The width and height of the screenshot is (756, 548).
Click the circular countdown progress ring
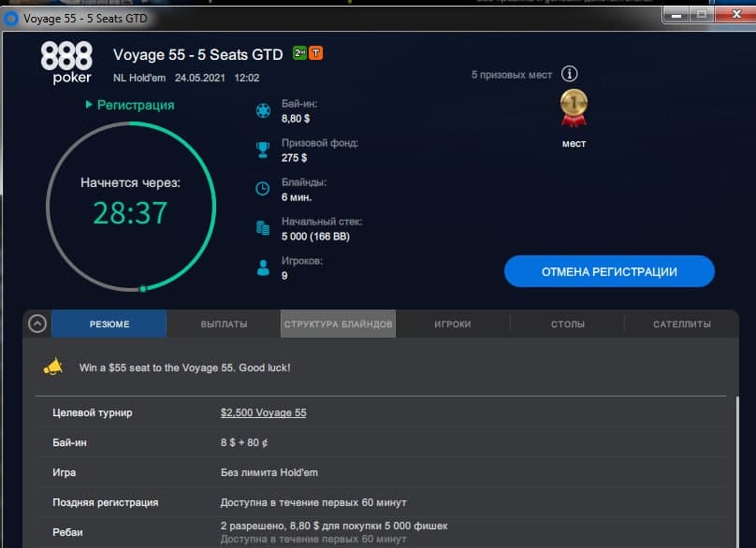131,207
